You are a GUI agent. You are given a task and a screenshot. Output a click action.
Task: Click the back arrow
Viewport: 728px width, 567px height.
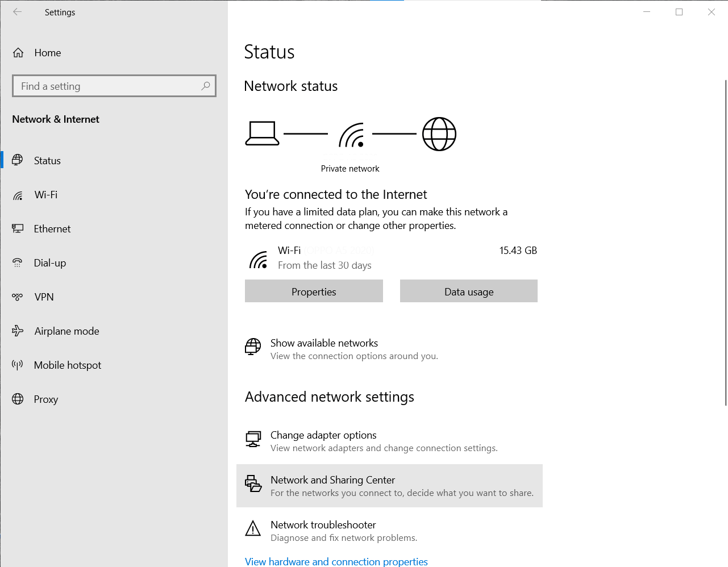[x=17, y=12]
